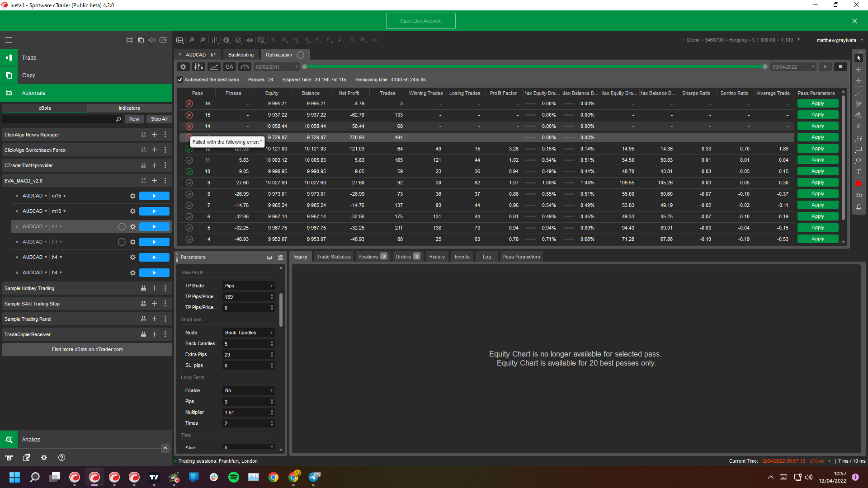Switch to the Events tab
This screenshot has width=868, height=488.
462,257
